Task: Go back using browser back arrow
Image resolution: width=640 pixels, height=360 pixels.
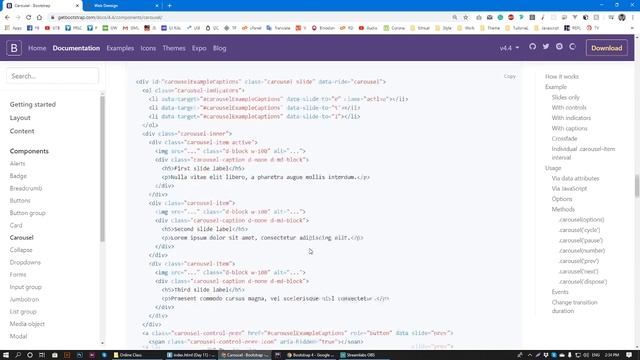Action: (x=7, y=18)
